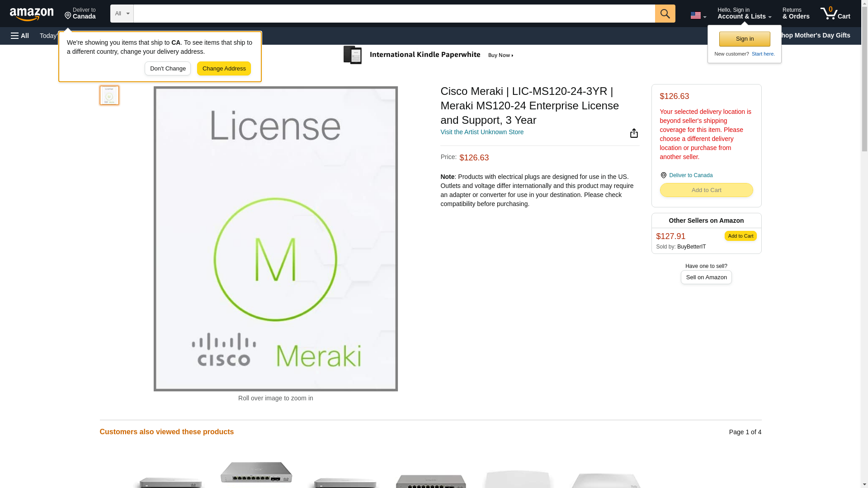Open the Returns & Orders page

pyautogui.click(x=795, y=14)
